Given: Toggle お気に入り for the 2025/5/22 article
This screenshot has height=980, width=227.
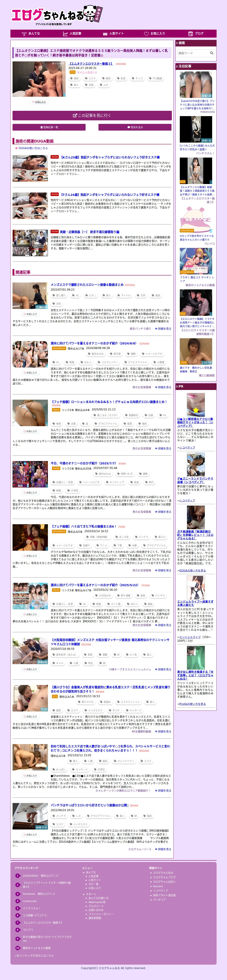Looking at the screenshot, I should click(30, 614).
